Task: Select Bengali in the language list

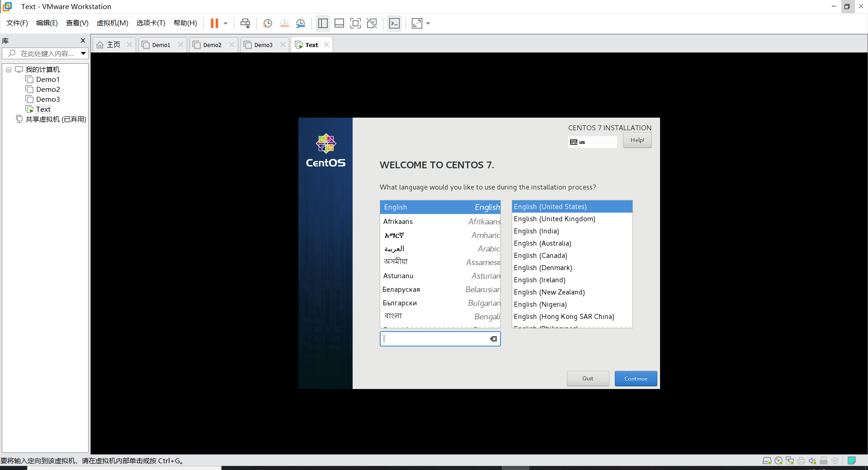Action: (440, 317)
